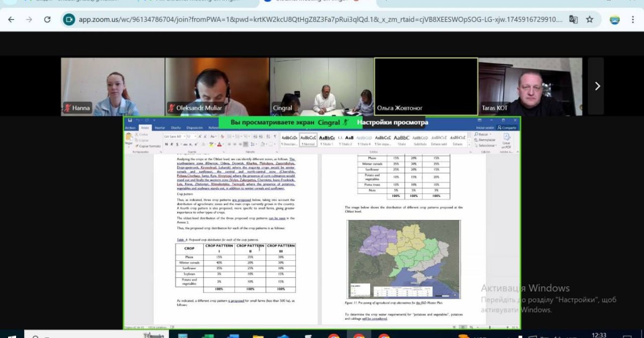Open the Seleccionar menu
The width and height of the screenshot is (644, 338).
coord(486,145)
